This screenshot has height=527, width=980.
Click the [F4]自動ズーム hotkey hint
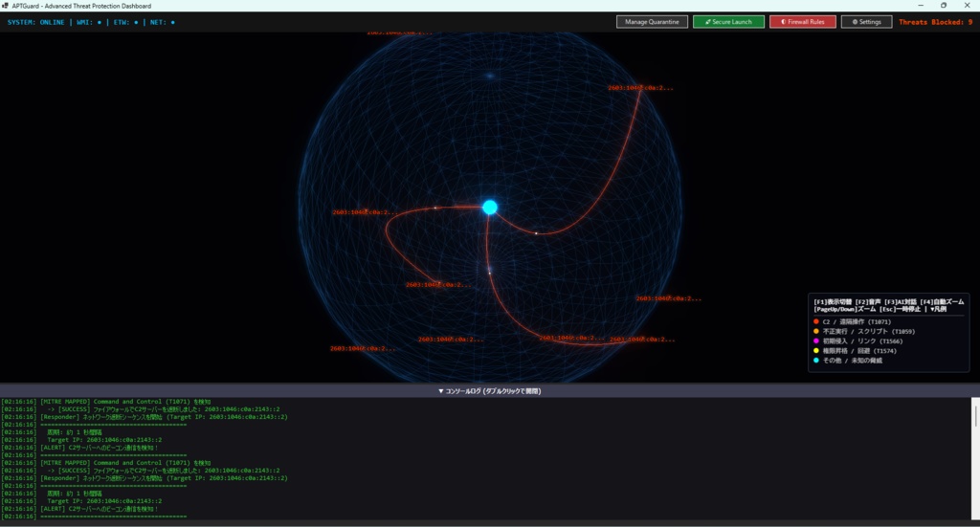pyautogui.click(x=942, y=301)
